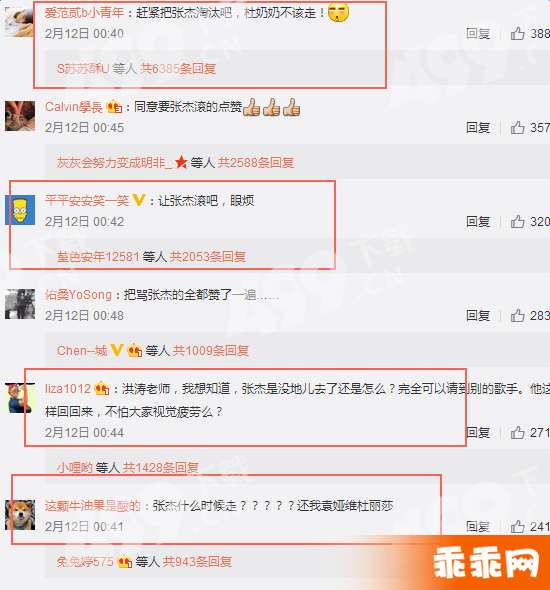
Task: Open the yellow Simpson avatar profile
Action: [20, 210]
